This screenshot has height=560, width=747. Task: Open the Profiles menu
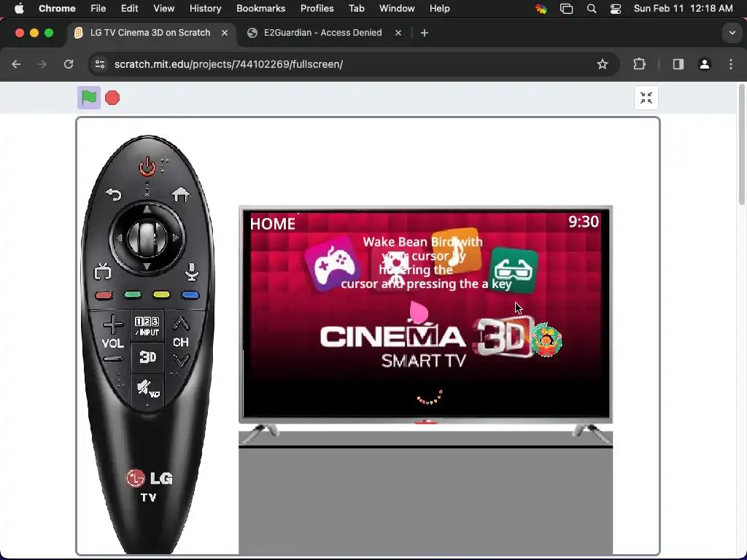click(317, 9)
